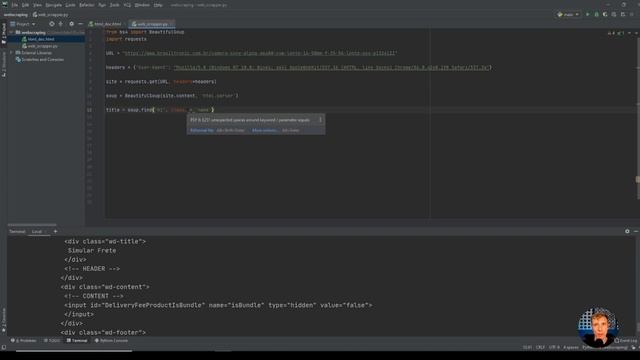This screenshot has height=360, width=640.
Task: Hide the terminal panel with the minus icon
Action: pos(636,231)
